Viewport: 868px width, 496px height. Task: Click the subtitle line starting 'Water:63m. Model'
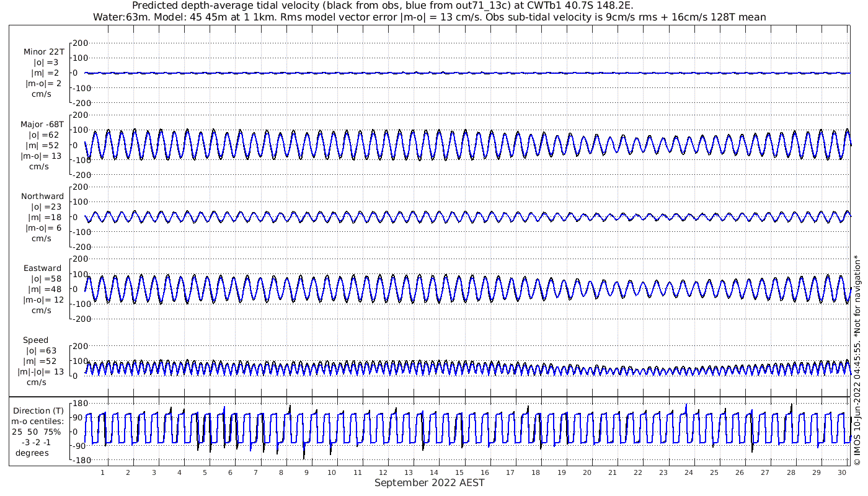(430, 17)
